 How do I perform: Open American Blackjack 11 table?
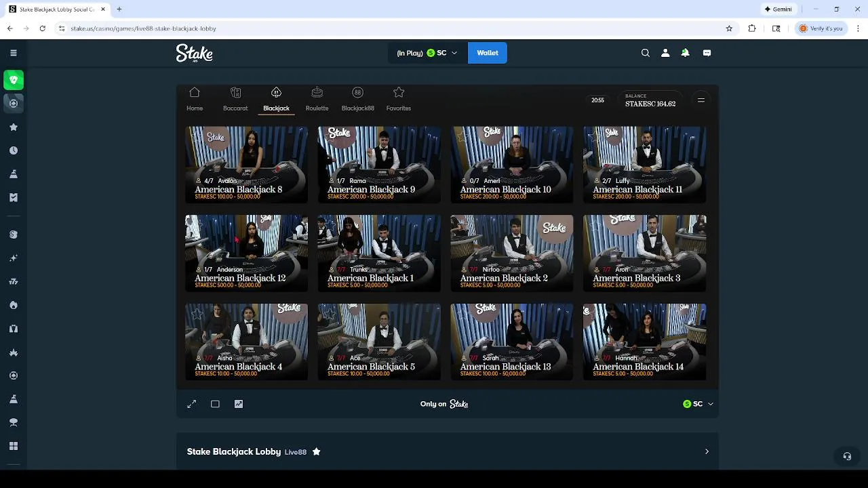click(645, 165)
